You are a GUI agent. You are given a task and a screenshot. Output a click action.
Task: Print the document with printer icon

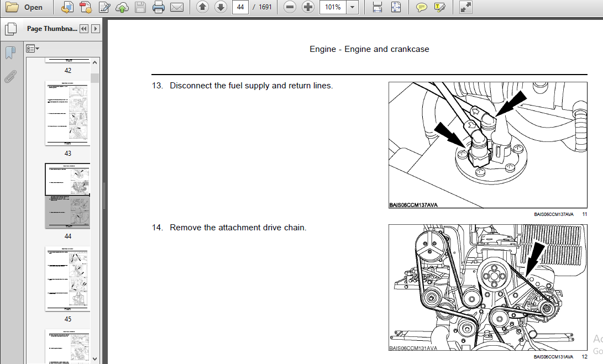coord(159,7)
